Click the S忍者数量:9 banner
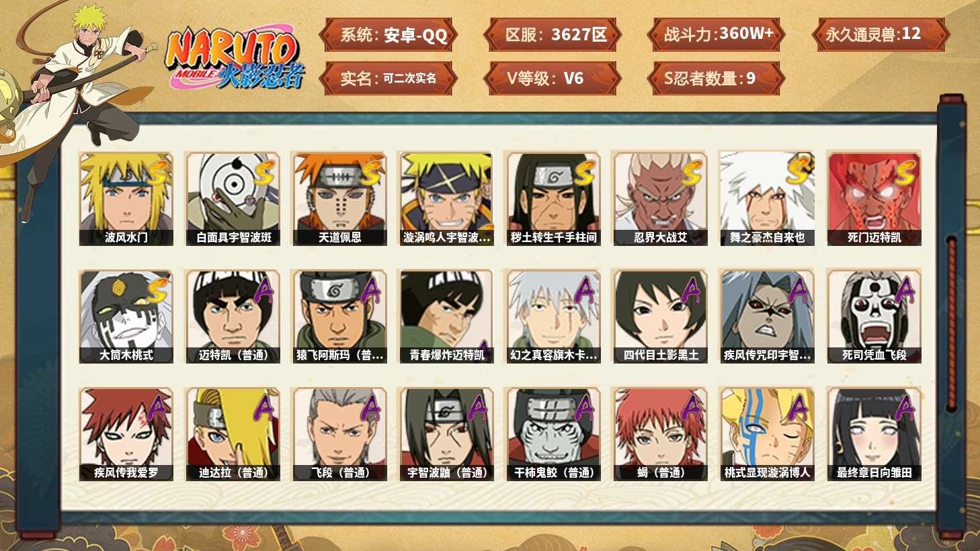The height and width of the screenshot is (551, 980). 716,79
